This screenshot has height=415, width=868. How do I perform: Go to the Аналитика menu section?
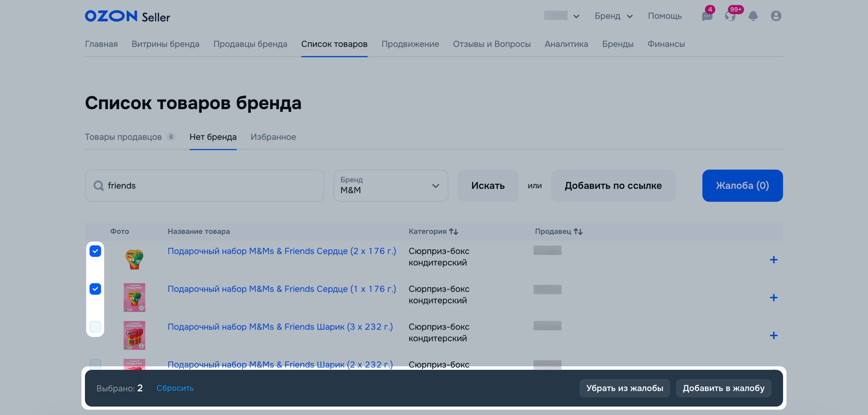(566, 44)
